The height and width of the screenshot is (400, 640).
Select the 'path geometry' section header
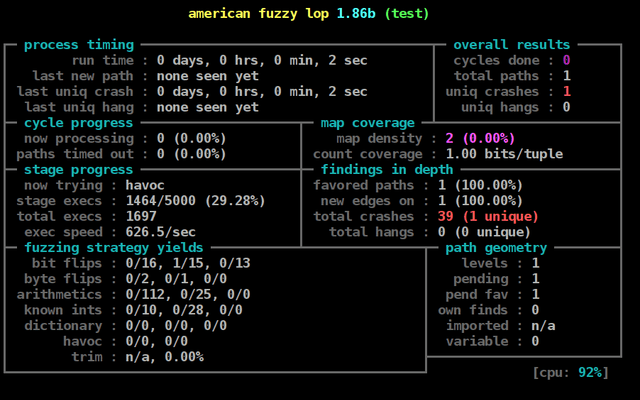point(496,248)
